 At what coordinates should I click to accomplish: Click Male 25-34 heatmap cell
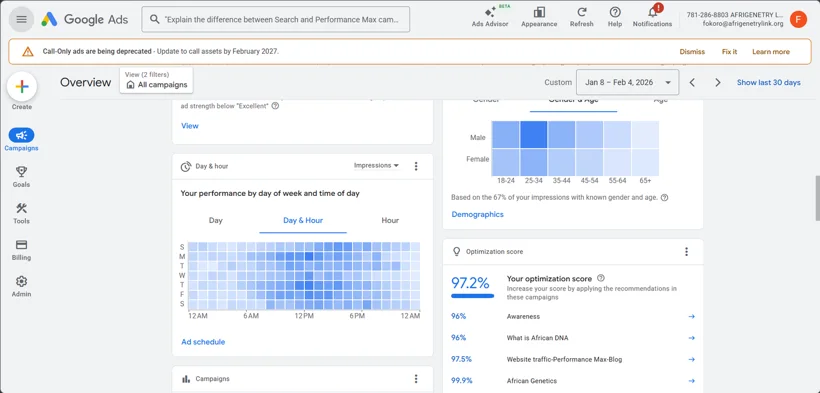coord(533,134)
